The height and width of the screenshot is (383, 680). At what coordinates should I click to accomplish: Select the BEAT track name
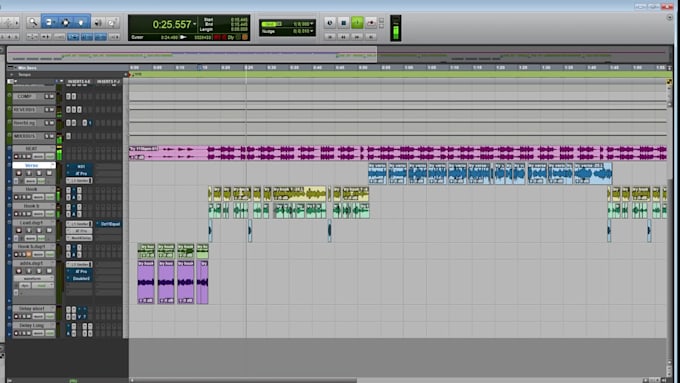[31, 149]
